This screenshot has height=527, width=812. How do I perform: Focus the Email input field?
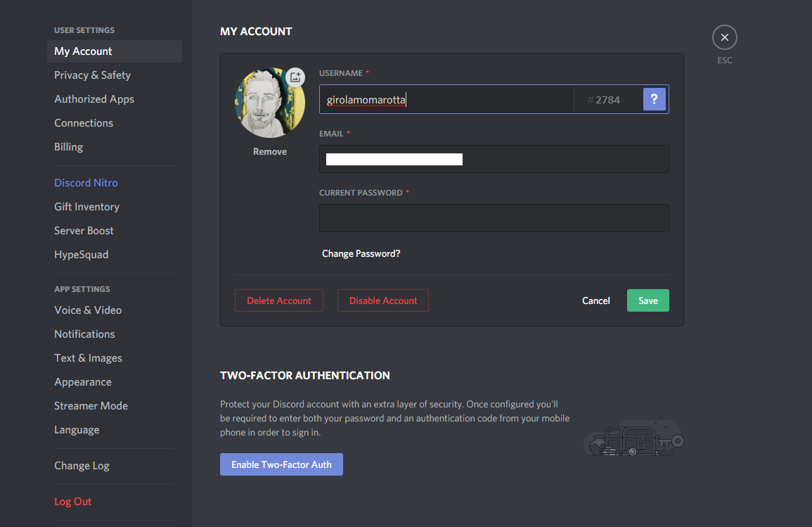[494, 159]
